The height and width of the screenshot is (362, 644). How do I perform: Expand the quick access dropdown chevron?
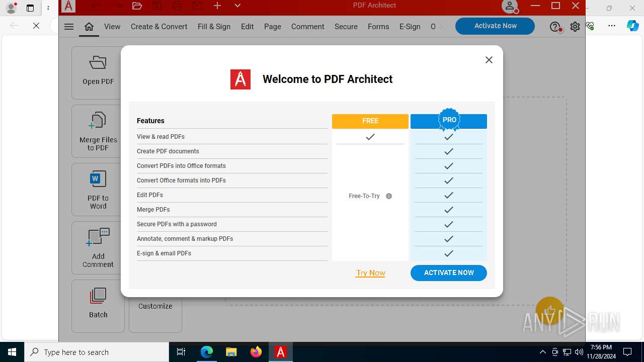(237, 6)
